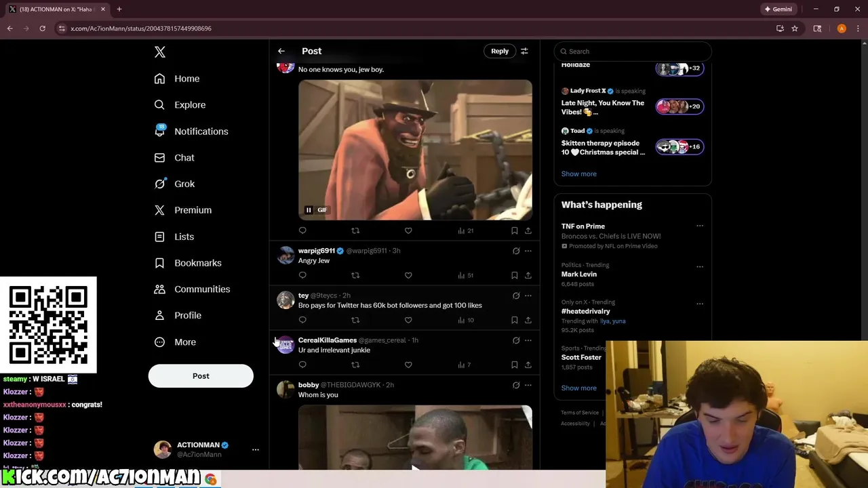Screen dimensions: 868x488
Task: Open reply sort filter options
Action: point(524,51)
